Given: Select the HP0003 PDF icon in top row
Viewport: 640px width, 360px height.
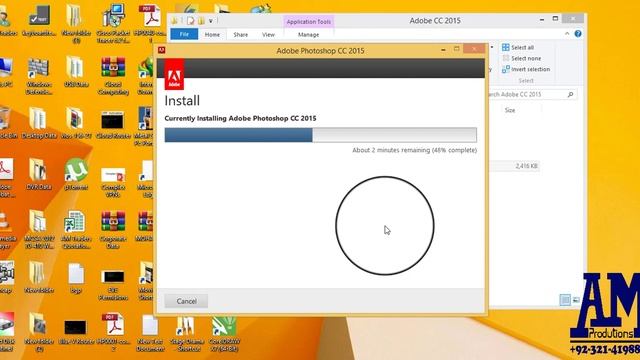Looking at the screenshot, I should (151, 23).
